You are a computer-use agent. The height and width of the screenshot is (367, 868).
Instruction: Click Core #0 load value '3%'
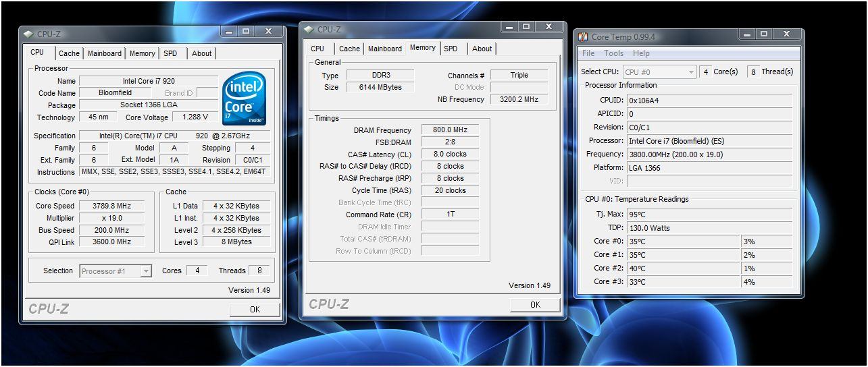[x=767, y=242]
